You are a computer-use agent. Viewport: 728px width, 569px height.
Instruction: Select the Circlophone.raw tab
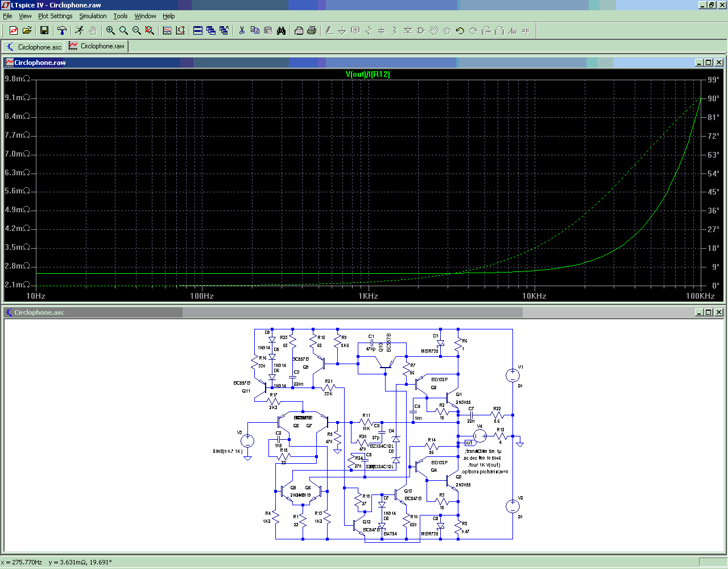97,46
